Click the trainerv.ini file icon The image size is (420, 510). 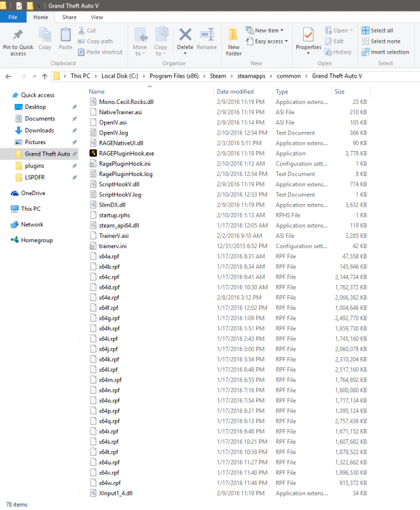tap(93, 246)
